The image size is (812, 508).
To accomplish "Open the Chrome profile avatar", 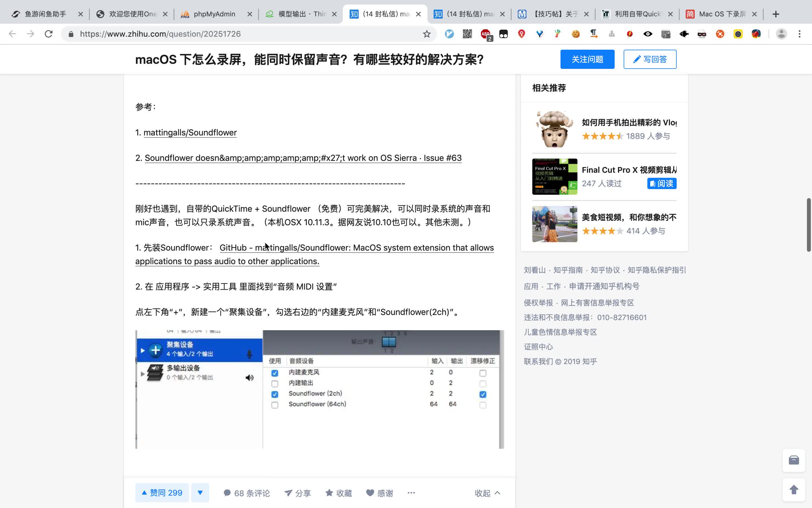I will [x=782, y=34].
